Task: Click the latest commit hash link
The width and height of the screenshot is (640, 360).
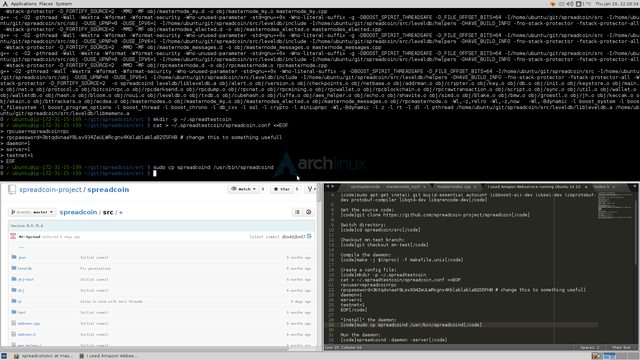Action: point(293,237)
